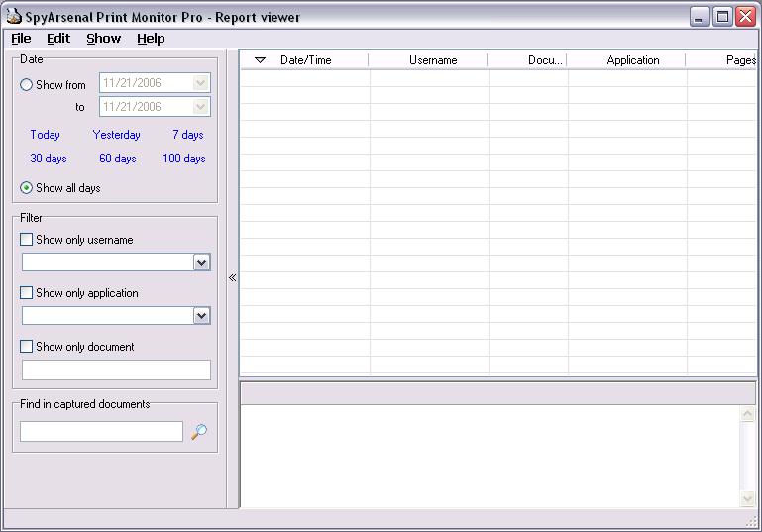The image size is (762, 532).
Task: Click the Docu... column header
Action: click(527, 60)
